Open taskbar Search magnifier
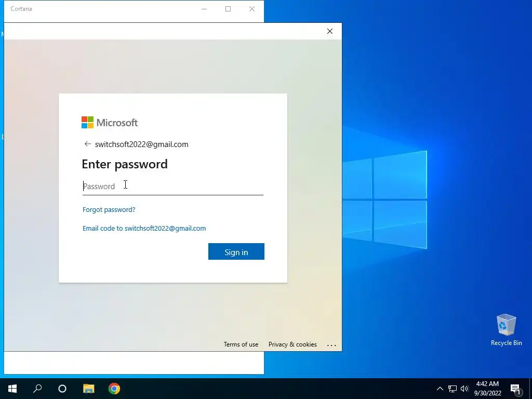The height and width of the screenshot is (399, 532). point(37,389)
